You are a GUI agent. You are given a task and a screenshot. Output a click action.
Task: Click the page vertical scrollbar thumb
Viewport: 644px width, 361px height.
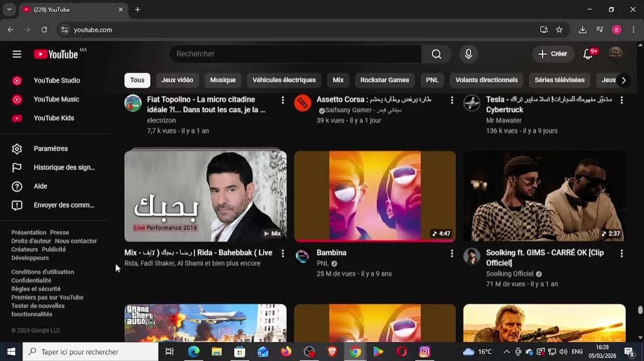640,310
